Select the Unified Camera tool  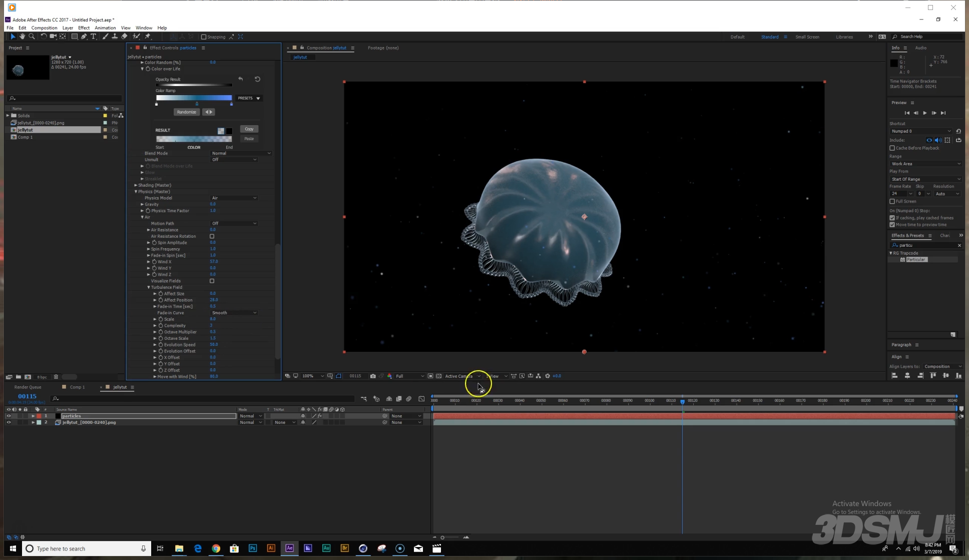tap(53, 37)
